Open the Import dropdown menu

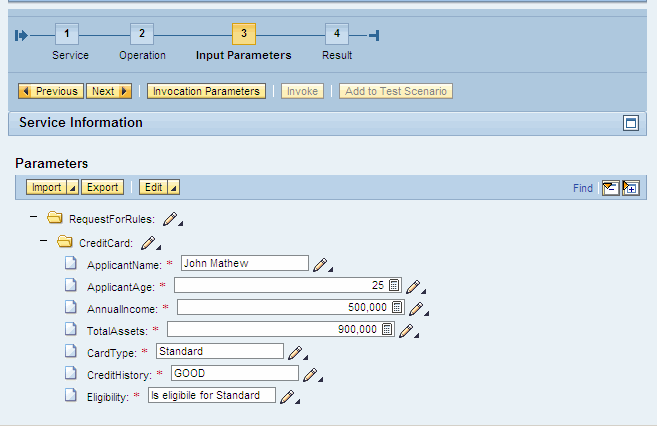(72, 187)
